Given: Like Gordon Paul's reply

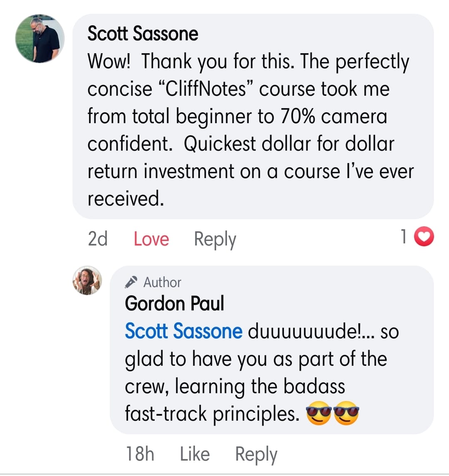Looking at the screenshot, I should [x=195, y=454].
